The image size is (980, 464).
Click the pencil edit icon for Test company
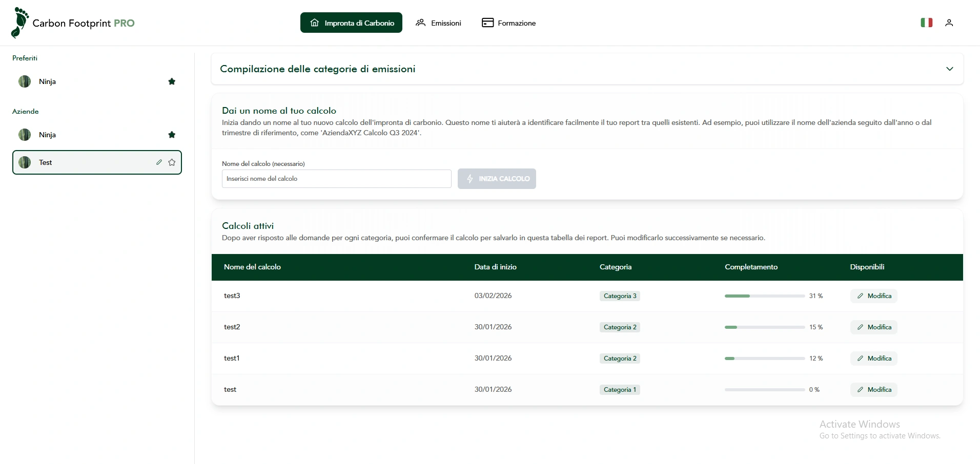pos(159,162)
